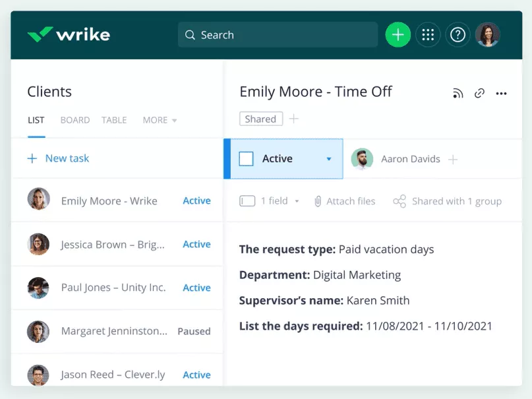Image resolution: width=532 pixels, height=399 pixels.
Task: Click the Emily Moore - Time Off title
Action: pos(316,92)
